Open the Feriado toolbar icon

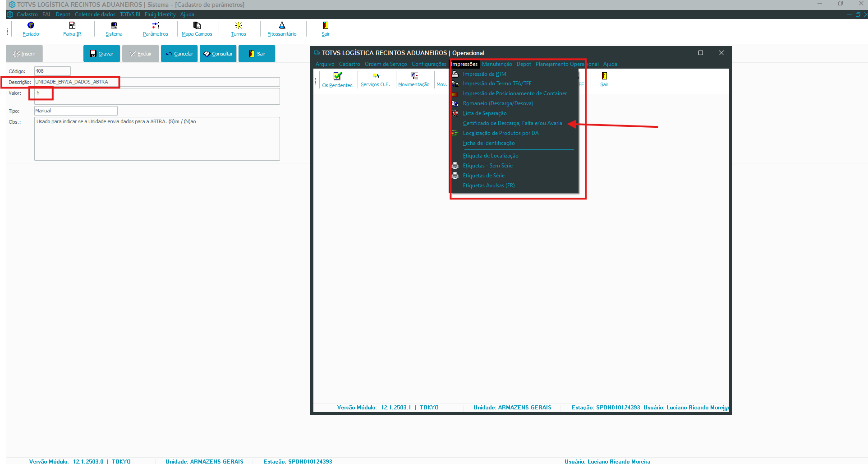[31, 29]
